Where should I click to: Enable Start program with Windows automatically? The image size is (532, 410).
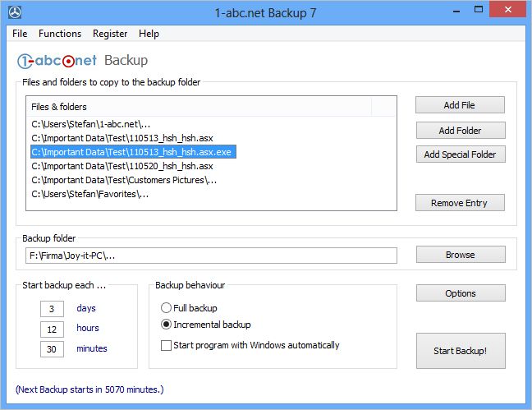click(167, 346)
